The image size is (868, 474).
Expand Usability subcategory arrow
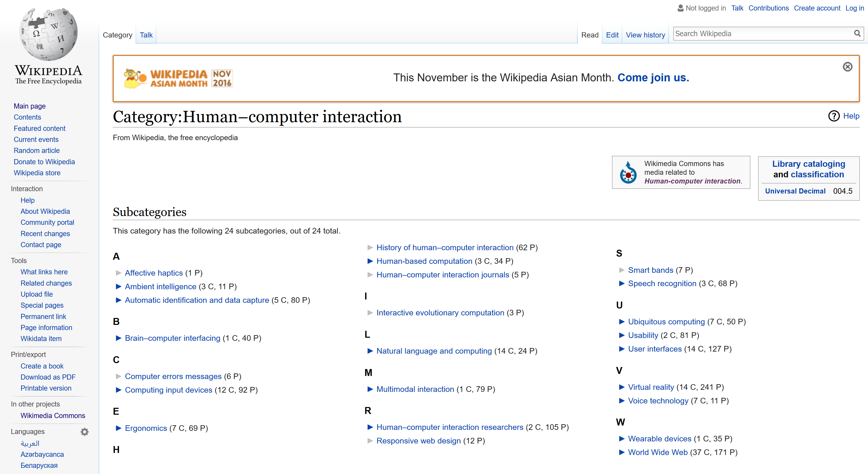[622, 335]
